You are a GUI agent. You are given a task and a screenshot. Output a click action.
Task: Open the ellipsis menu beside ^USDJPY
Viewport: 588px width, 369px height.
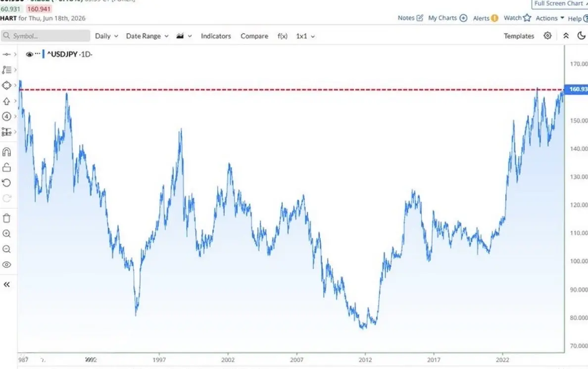click(x=38, y=54)
